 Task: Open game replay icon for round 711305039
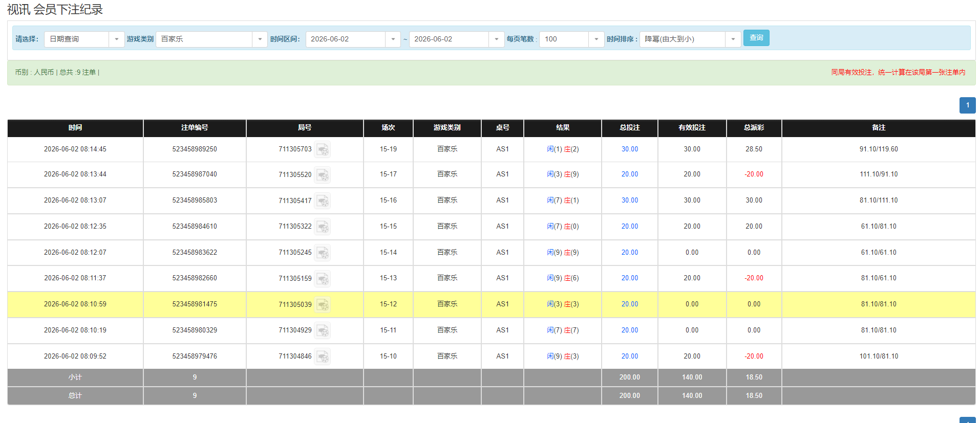(x=322, y=305)
